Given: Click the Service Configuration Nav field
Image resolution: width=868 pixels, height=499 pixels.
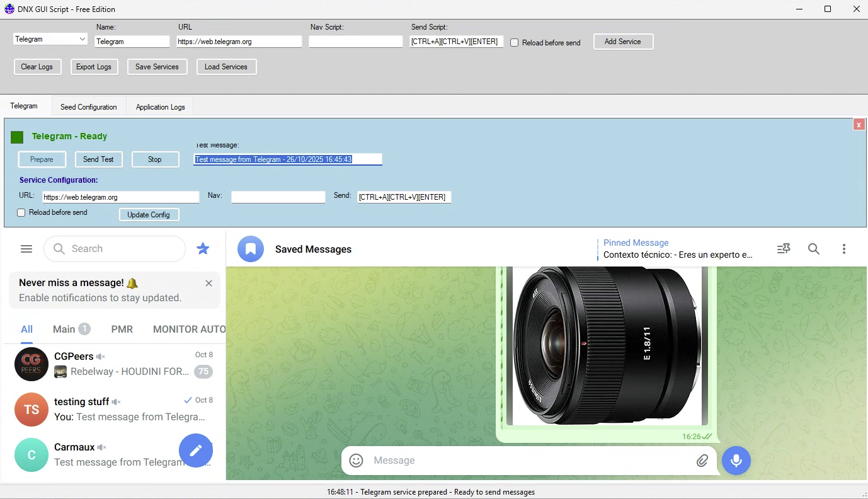Looking at the screenshot, I should pyautogui.click(x=278, y=197).
